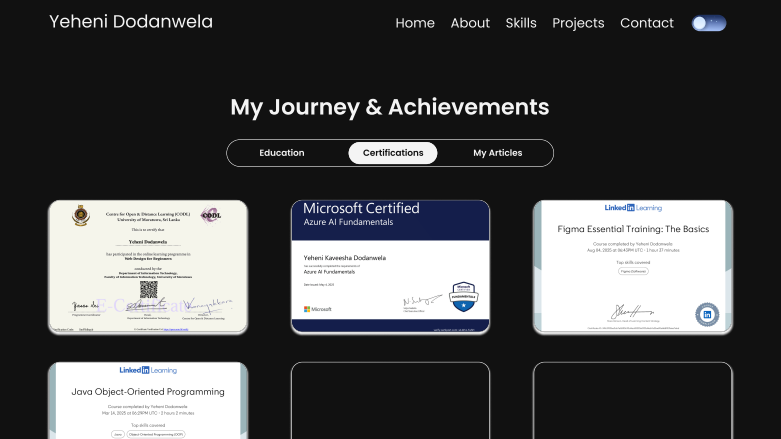View the Figma Essential Training certificate
Screen dimensions: 781x439
coord(633,267)
